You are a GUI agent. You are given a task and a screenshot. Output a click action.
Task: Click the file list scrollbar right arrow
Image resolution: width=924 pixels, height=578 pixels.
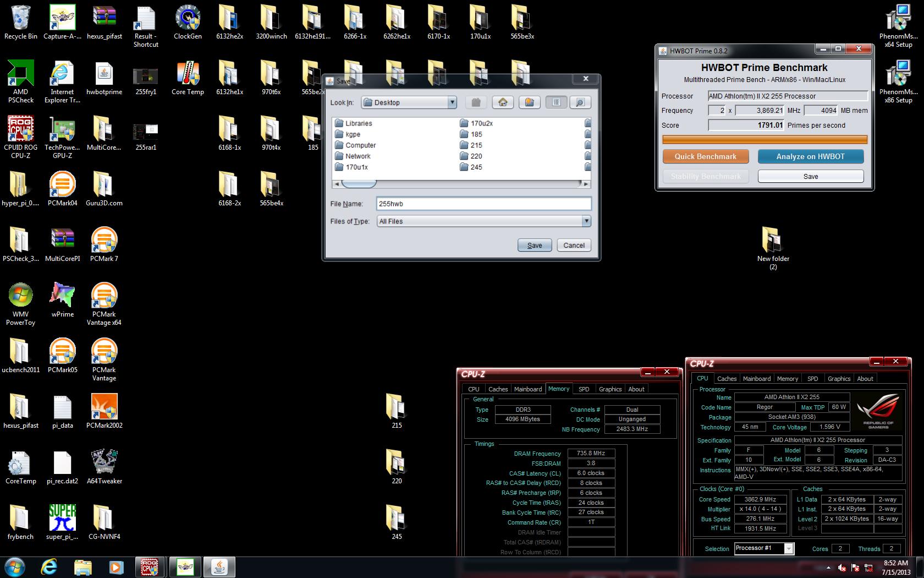tap(586, 184)
